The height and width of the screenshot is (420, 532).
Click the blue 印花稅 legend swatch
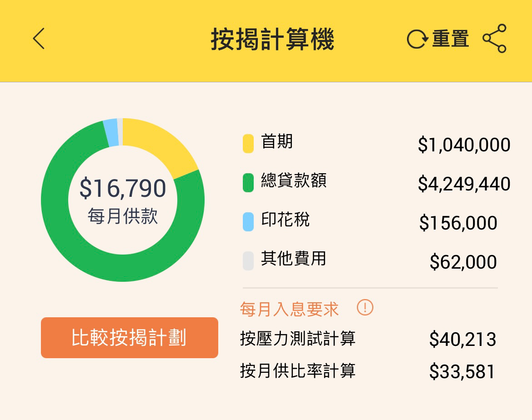248,221
